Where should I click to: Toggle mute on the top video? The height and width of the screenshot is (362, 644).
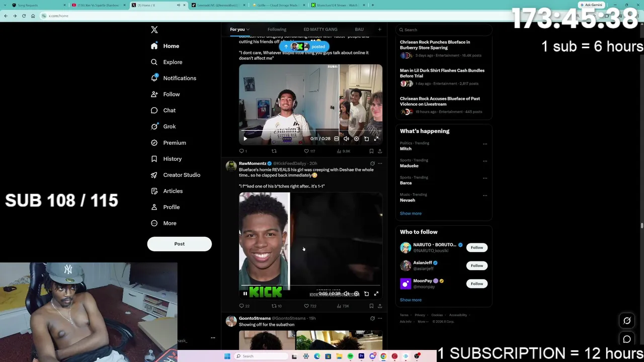[346, 139]
